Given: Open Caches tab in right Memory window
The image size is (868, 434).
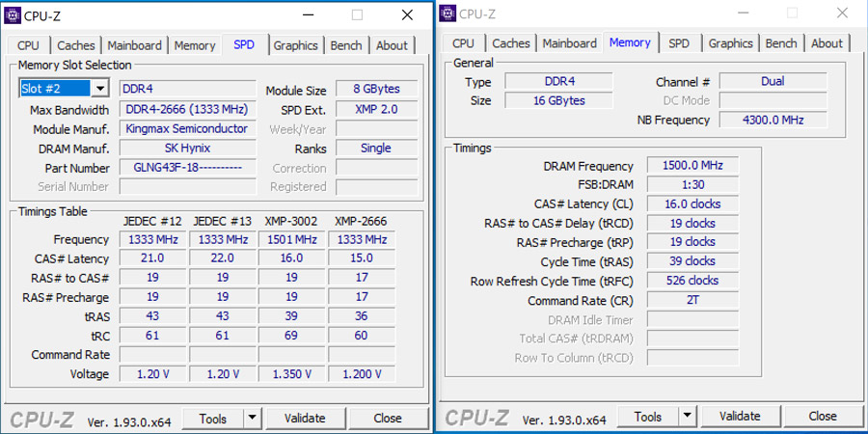Looking at the screenshot, I should (x=511, y=43).
